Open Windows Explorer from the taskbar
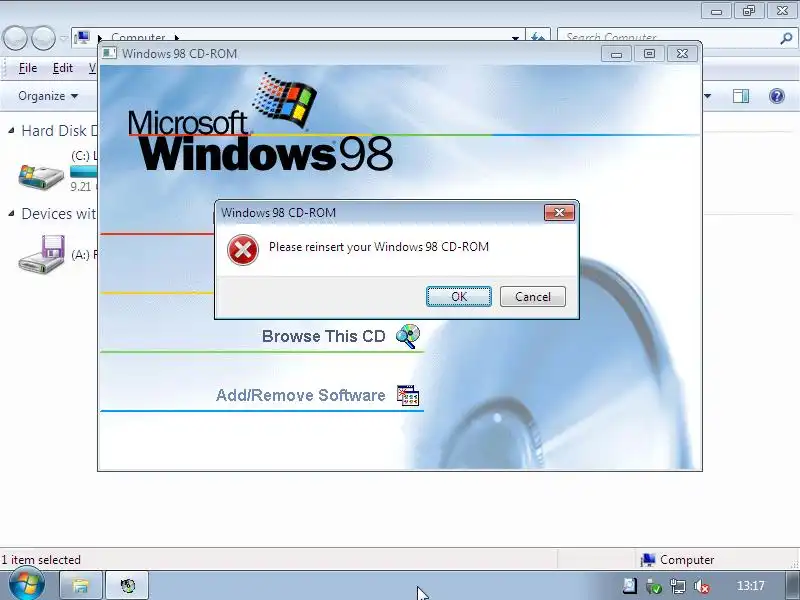 tap(81, 585)
